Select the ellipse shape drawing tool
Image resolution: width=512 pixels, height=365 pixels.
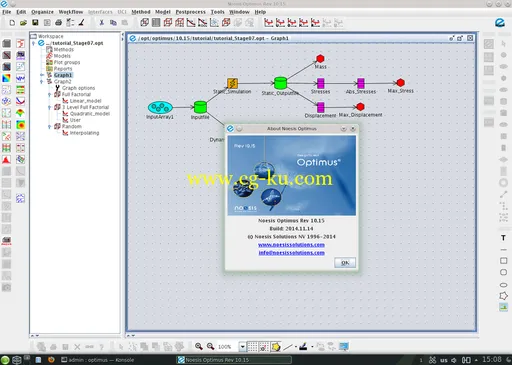coord(503,285)
